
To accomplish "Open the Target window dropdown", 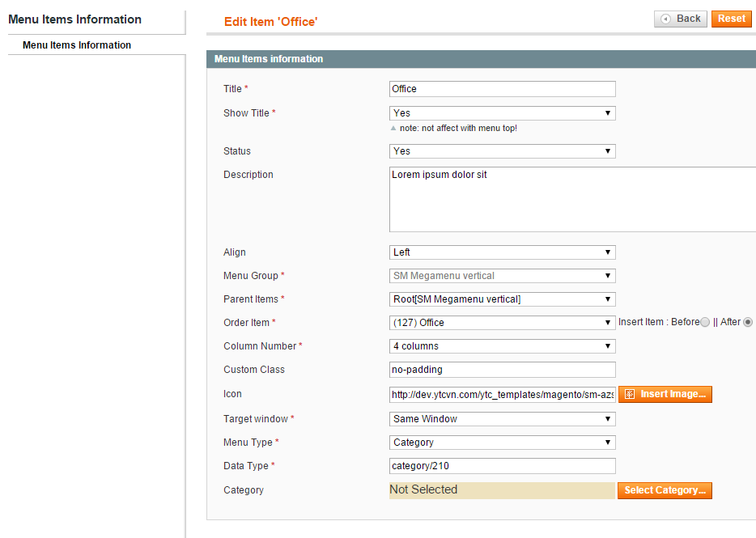I will (x=503, y=419).
